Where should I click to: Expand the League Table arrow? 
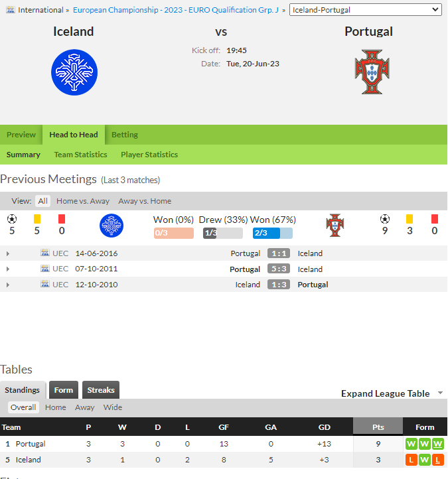440,393
